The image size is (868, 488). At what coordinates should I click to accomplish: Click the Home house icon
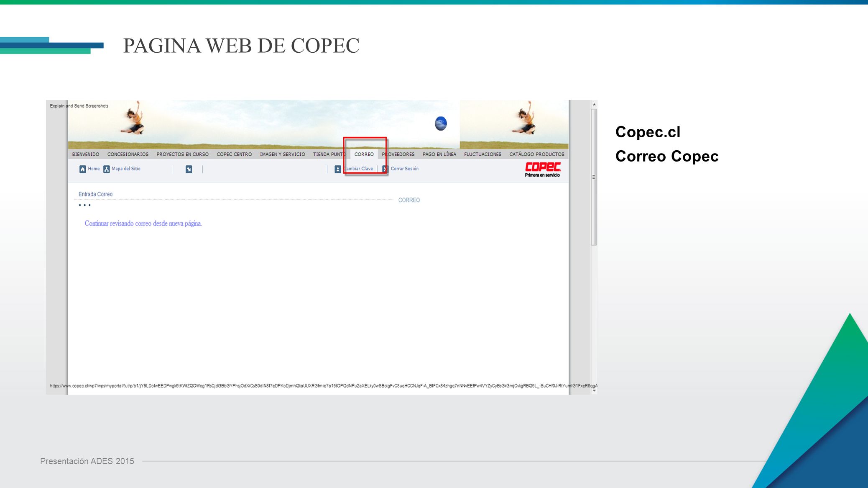[83, 169]
